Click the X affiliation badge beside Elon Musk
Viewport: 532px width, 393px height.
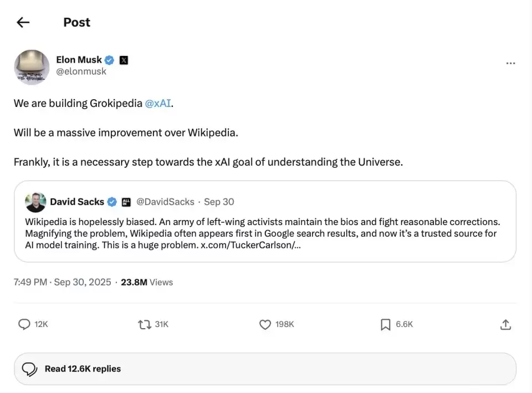tap(124, 60)
